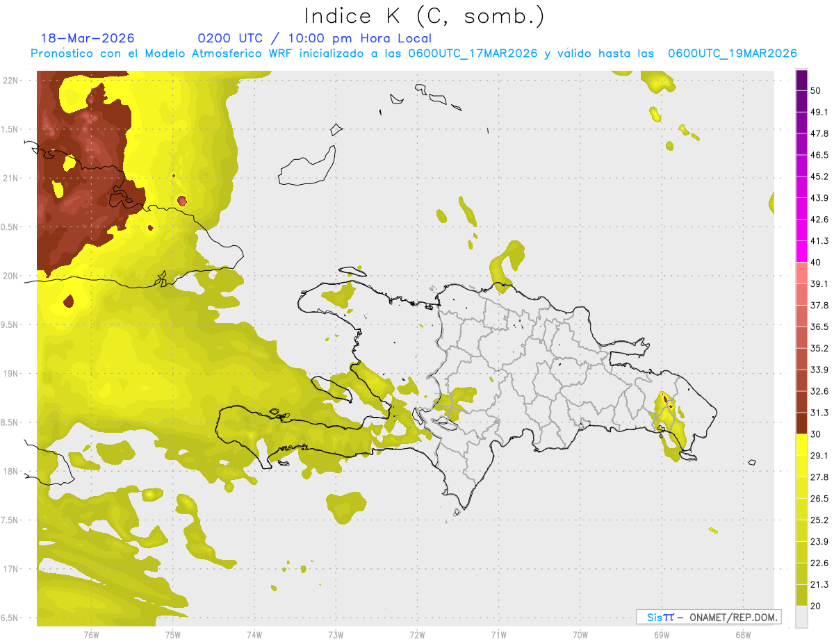Click the '73W' longitude axis label
The height and width of the screenshot is (644, 834).
336,634
